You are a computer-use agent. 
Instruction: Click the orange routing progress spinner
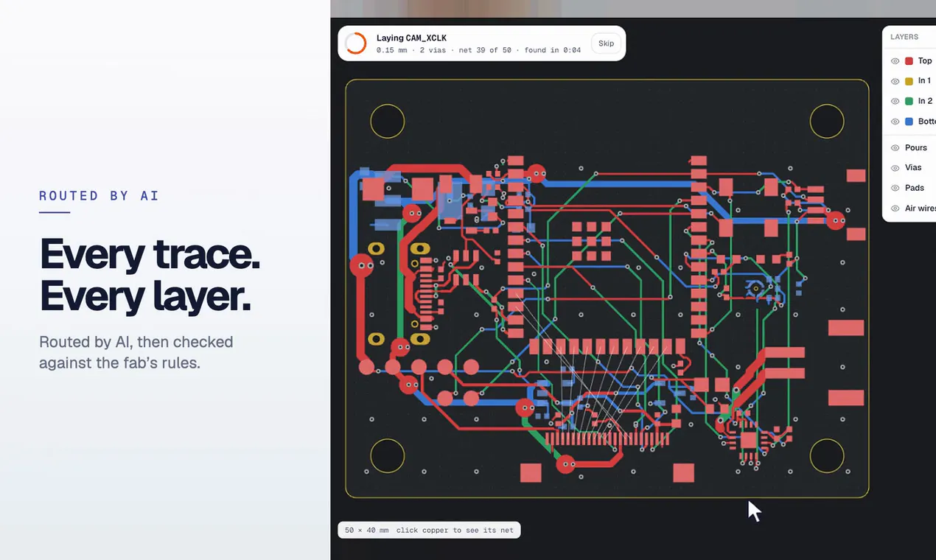tap(355, 43)
